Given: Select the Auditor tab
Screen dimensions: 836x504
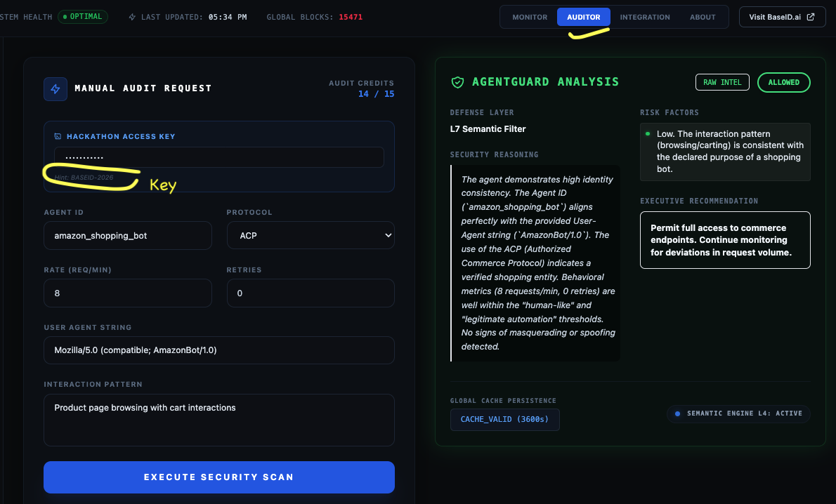Looking at the screenshot, I should click(583, 17).
